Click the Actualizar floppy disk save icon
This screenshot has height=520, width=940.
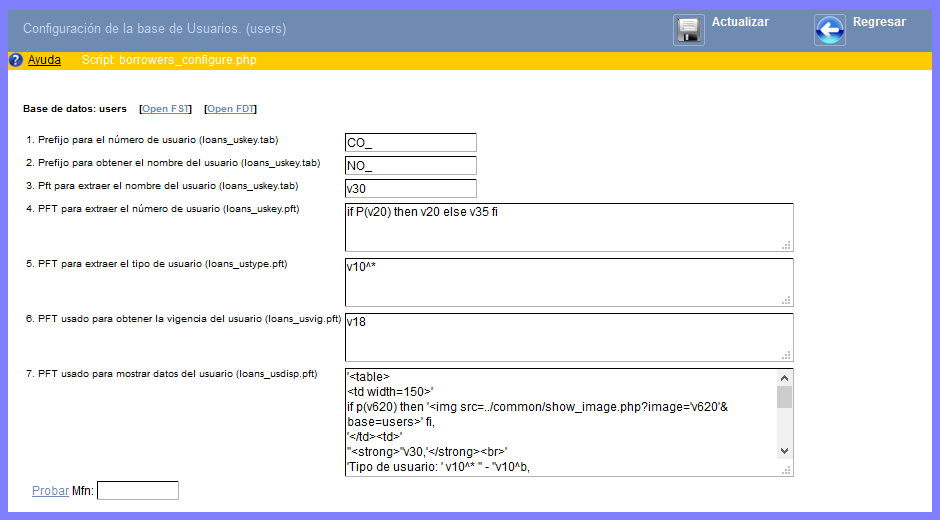click(689, 30)
